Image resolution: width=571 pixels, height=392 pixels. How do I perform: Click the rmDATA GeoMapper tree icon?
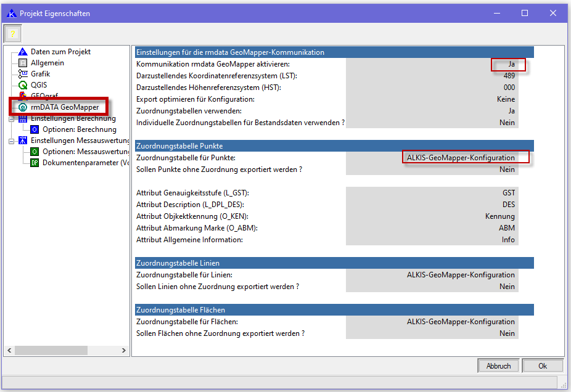(x=23, y=107)
